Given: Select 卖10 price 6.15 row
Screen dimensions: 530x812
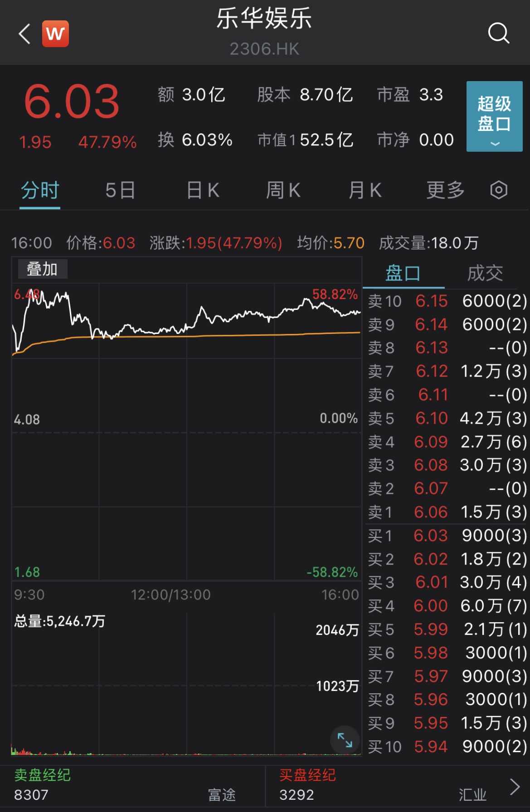Looking at the screenshot, I should coord(447,301).
